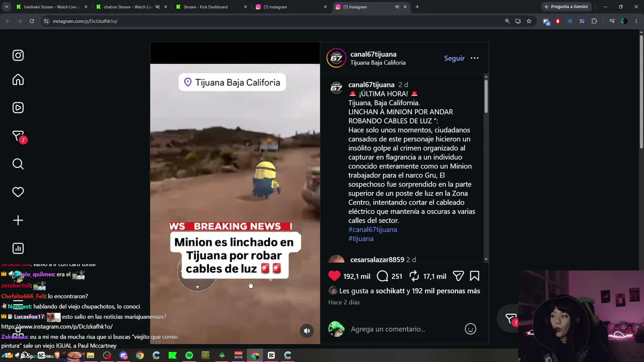The height and width of the screenshot is (362, 644).
Task: Open File Explorer from the taskbar
Action: [91, 355]
